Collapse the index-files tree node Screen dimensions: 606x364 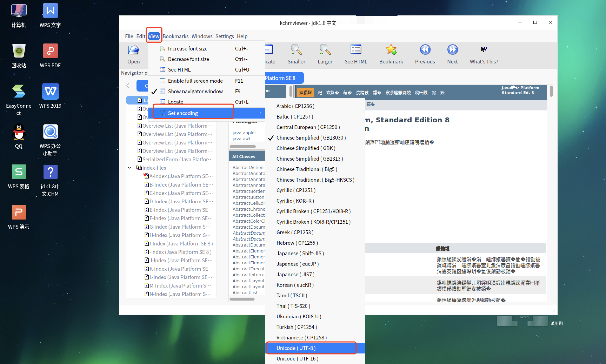(x=130, y=168)
